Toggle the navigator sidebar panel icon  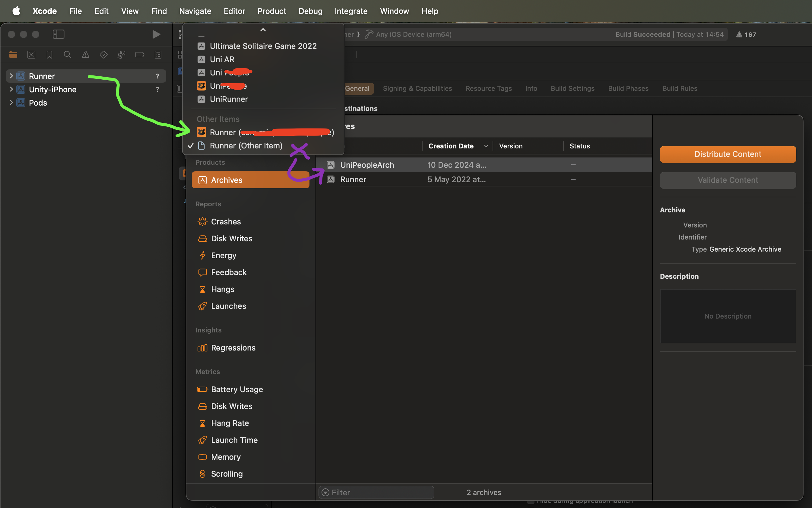click(x=59, y=34)
